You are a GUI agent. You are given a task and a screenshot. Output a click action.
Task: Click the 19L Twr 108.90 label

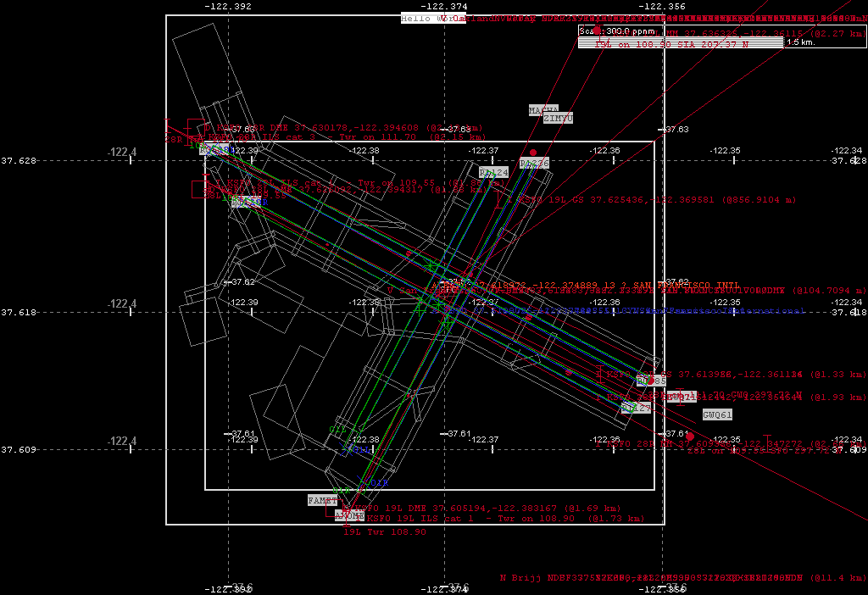click(x=384, y=532)
